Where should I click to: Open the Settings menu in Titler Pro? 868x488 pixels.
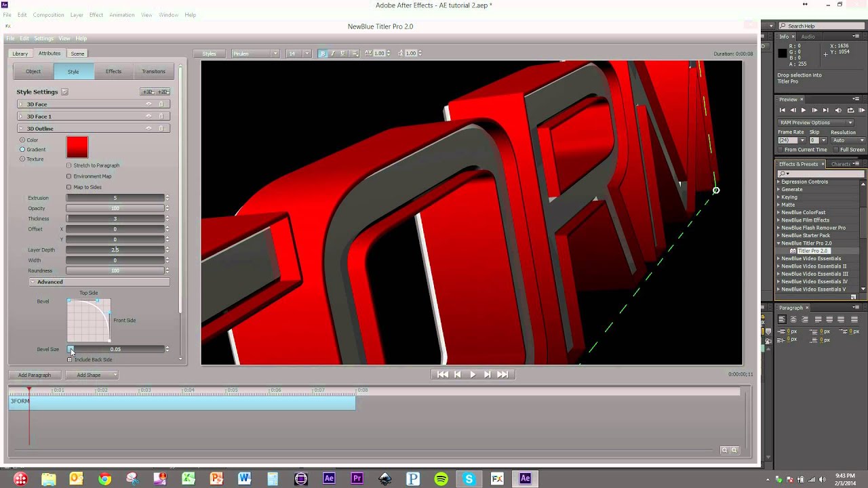coord(43,39)
